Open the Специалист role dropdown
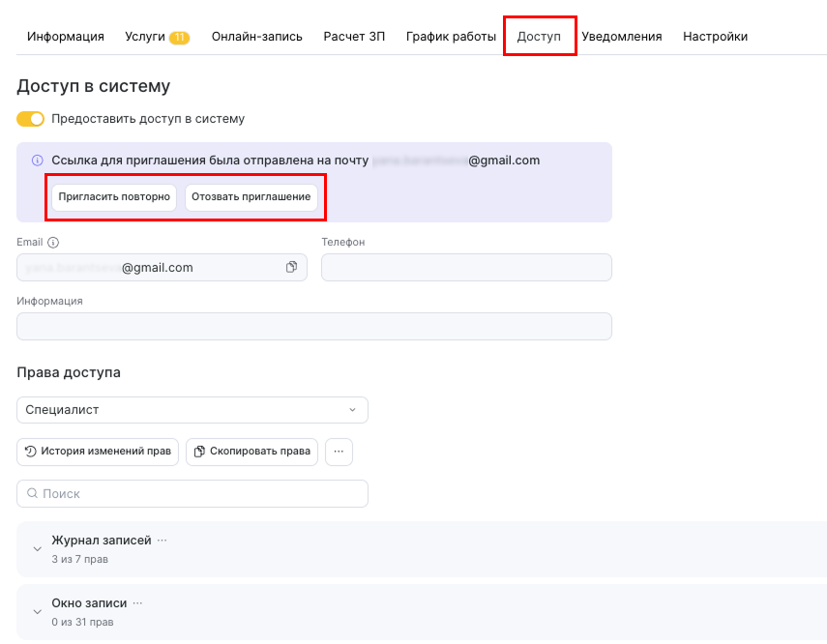Viewport: 827px width, 644px height. tap(192, 410)
